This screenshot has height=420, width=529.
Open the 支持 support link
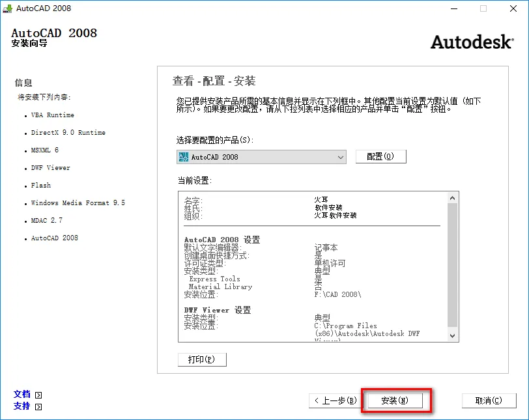(x=22, y=406)
